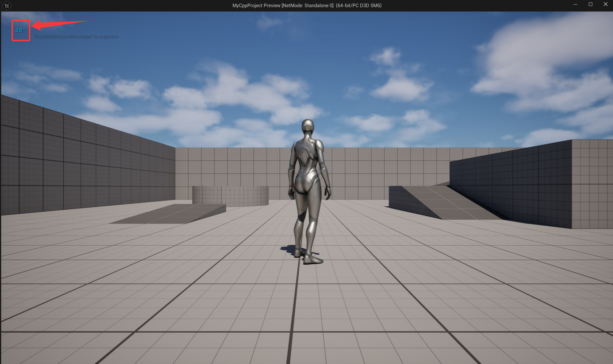Image resolution: width=613 pixels, height=364 pixels.
Task: Click the Unreal Engine logo icon
Action: click(x=7, y=6)
